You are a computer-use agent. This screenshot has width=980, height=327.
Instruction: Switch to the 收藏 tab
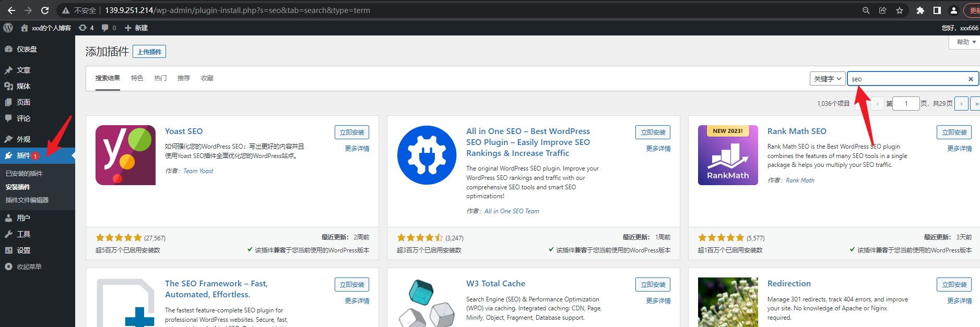(x=207, y=78)
